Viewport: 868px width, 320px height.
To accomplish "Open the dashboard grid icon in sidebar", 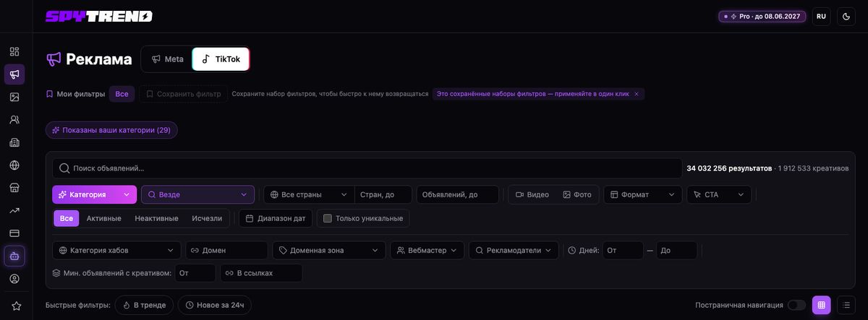I will 14,52.
